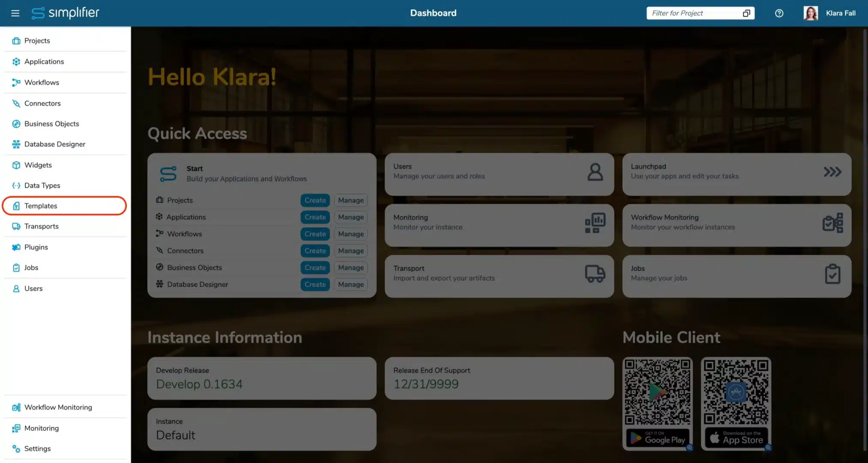868x463 pixels.
Task: Click the Users tile person icon
Action: pyautogui.click(x=595, y=172)
